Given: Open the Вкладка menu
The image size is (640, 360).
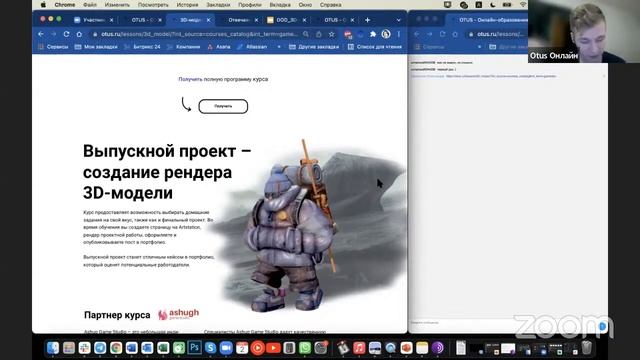Looking at the screenshot, I should coord(280,5).
